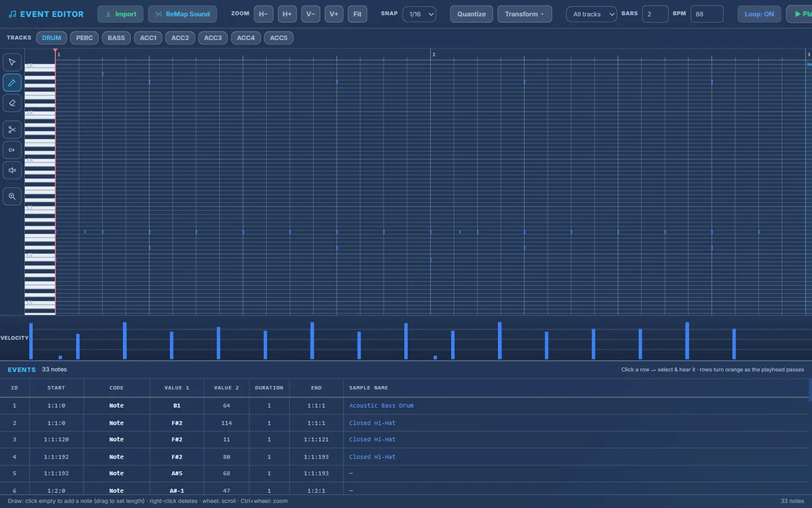Start playback with Play button
Viewport: 812px width, 508px height.
click(800, 14)
